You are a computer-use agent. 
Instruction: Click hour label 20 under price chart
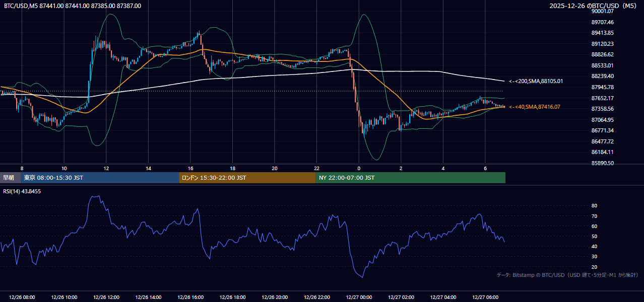(x=275, y=168)
